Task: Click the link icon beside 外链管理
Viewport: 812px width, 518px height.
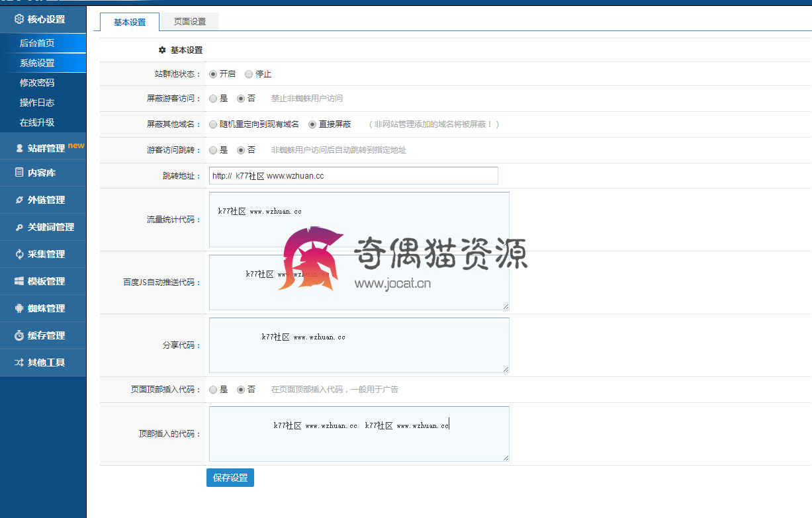Action: coord(19,199)
